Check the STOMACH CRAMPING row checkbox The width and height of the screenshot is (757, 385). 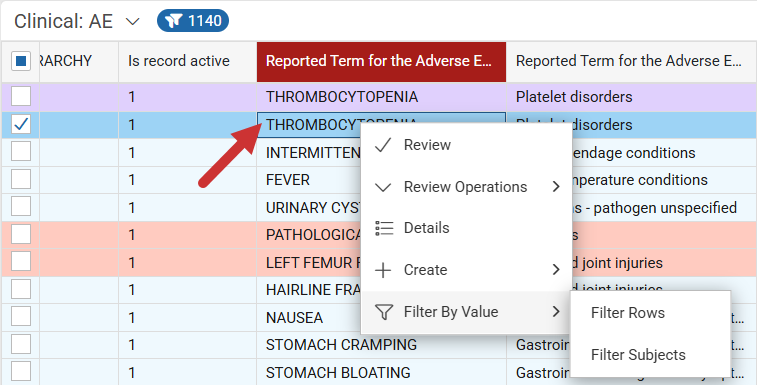[x=21, y=344]
